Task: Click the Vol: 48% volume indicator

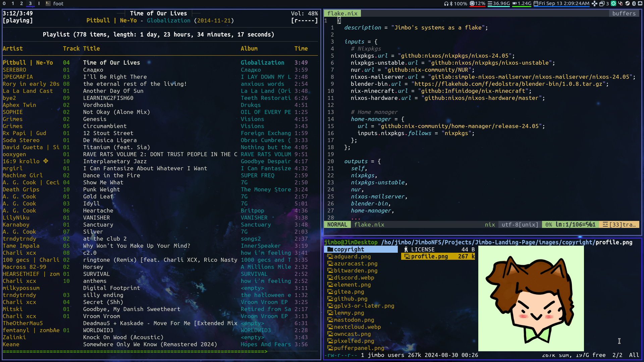Action: tap(304, 13)
